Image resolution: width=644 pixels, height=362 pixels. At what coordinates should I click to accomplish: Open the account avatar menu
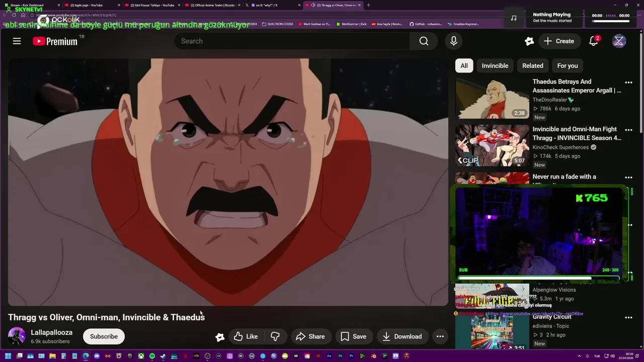tap(619, 41)
